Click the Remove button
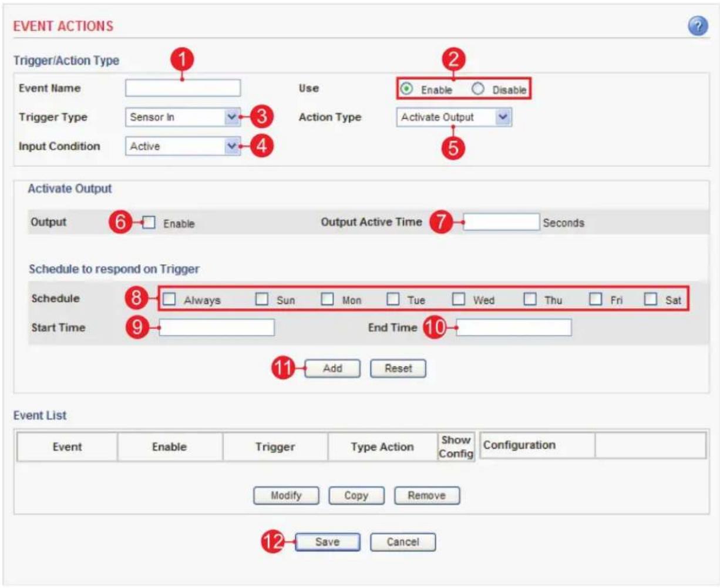This screenshot has height=588, width=720. click(427, 495)
